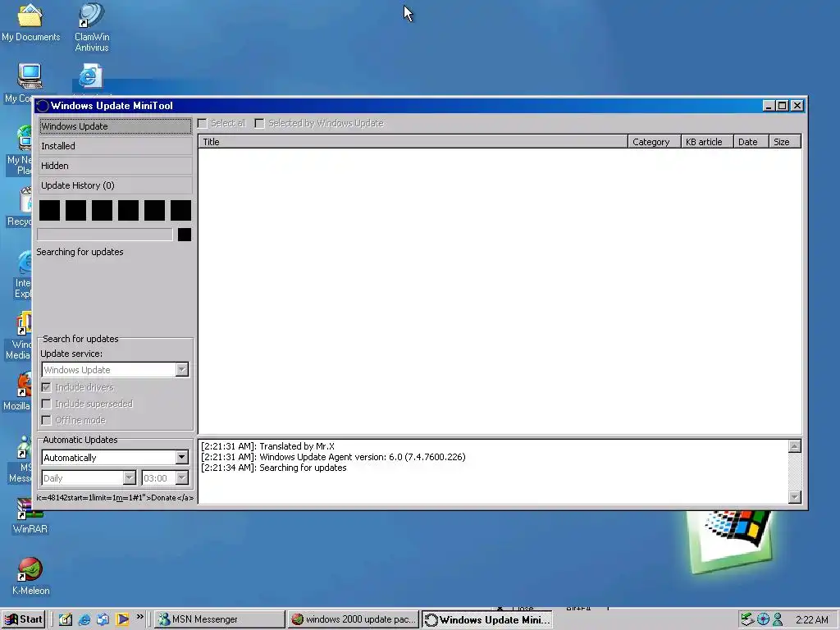
Task: Click the log scrollbar up arrow
Action: (x=795, y=446)
